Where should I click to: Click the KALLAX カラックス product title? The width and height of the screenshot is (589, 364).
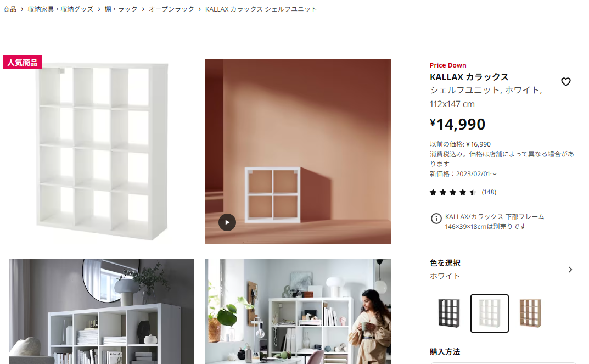coord(469,77)
